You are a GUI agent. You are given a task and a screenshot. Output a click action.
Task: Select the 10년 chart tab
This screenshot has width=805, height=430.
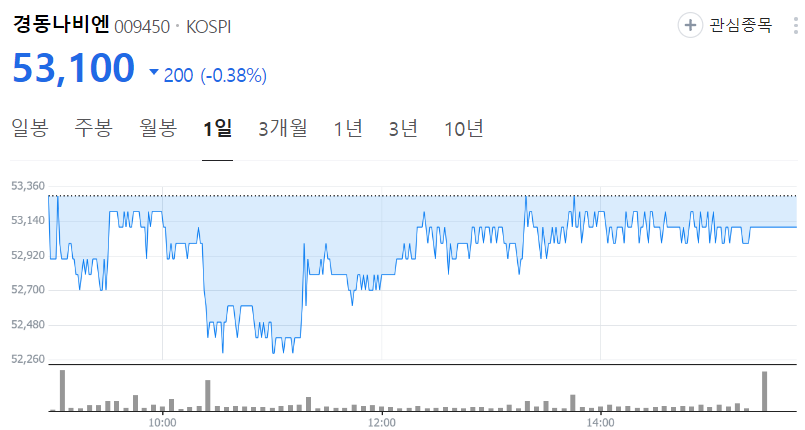[x=464, y=128]
